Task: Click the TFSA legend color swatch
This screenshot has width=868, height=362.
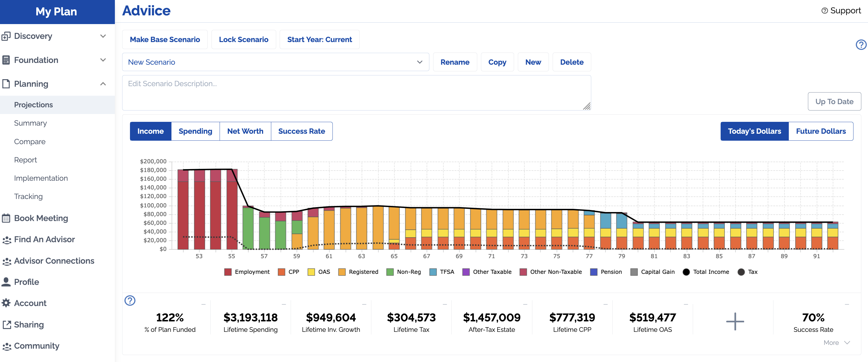Action: point(433,272)
